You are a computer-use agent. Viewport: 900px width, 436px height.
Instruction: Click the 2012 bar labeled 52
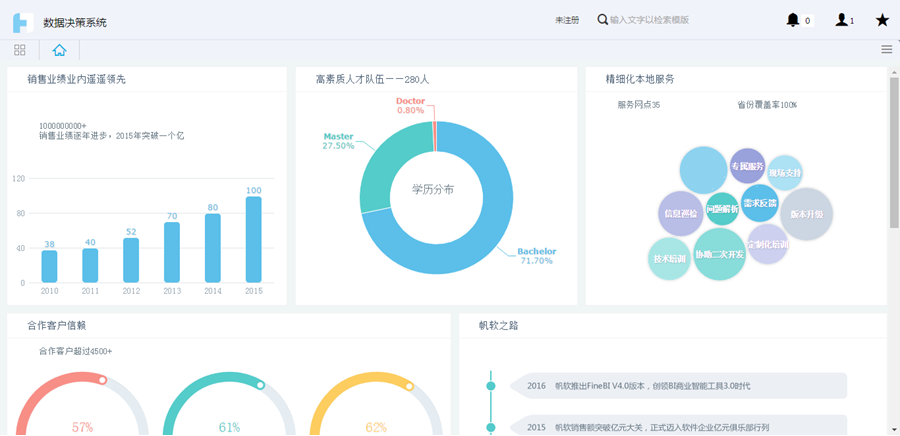click(x=131, y=260)
